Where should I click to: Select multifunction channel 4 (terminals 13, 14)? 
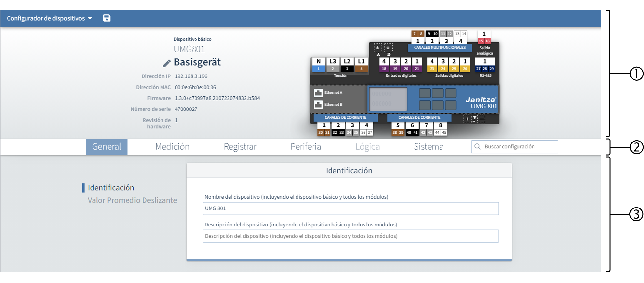click(461, 37)
